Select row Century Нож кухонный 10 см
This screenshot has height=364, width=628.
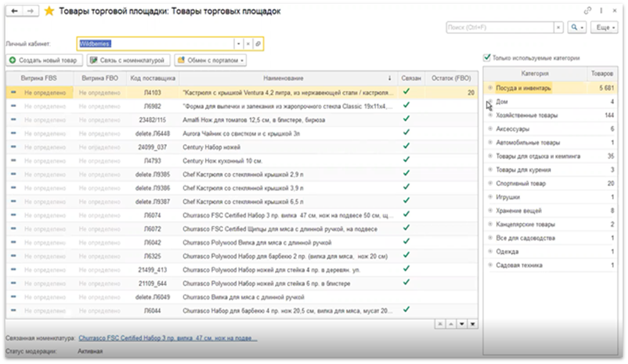242,160
